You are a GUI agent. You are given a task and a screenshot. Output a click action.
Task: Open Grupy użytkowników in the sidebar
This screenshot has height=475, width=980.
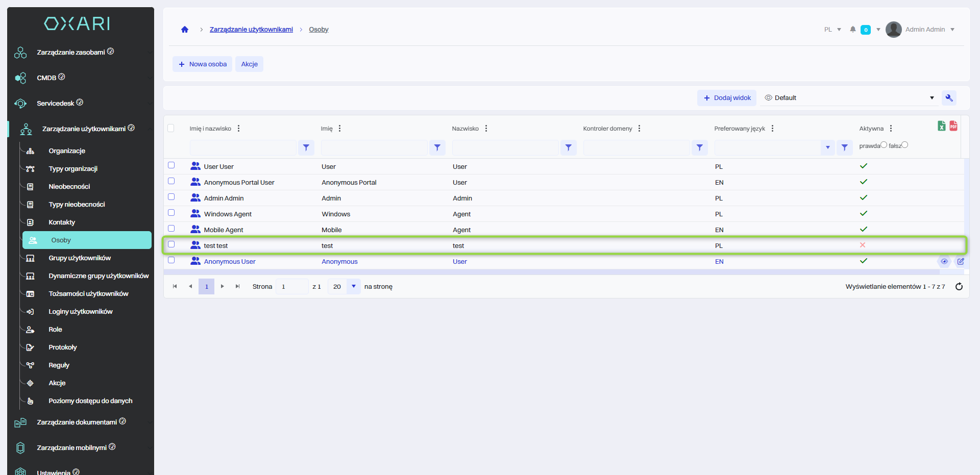(80, 258)
